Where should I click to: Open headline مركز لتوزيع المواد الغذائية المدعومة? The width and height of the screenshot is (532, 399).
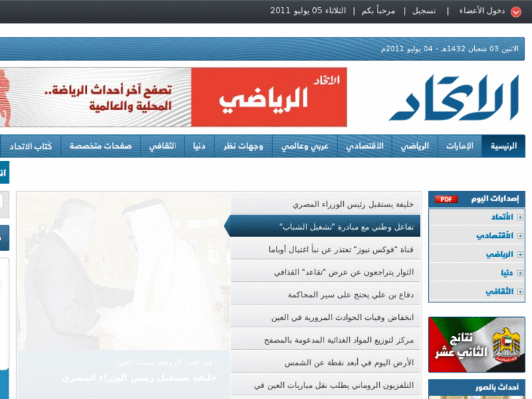click(x=326, y=340)
